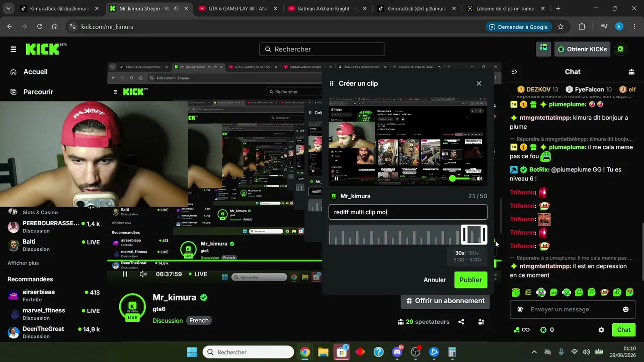Open chat settings gear icon
Image resolution: width=644 pixels, height=362 pixels.
coord(601,330)
